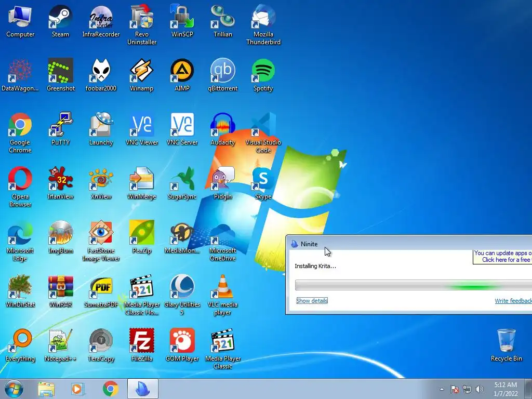Open the FileZilla shortcut
Screen dimensions: 532x399
(x=141, y=345)
